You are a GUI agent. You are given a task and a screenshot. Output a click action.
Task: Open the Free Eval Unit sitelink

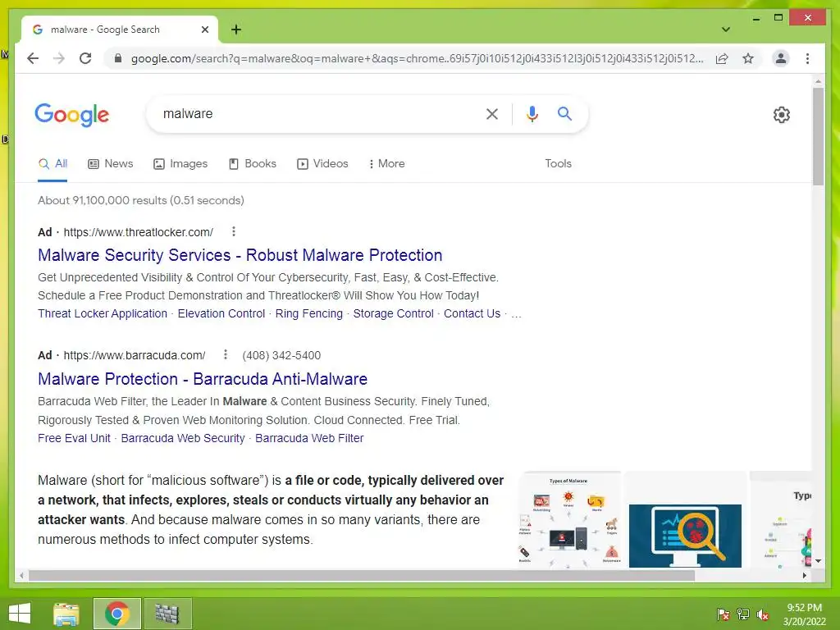74,438
